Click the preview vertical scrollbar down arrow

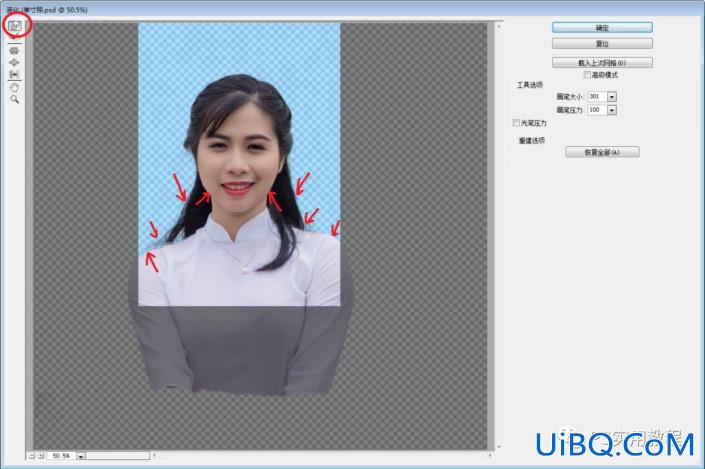499,447
